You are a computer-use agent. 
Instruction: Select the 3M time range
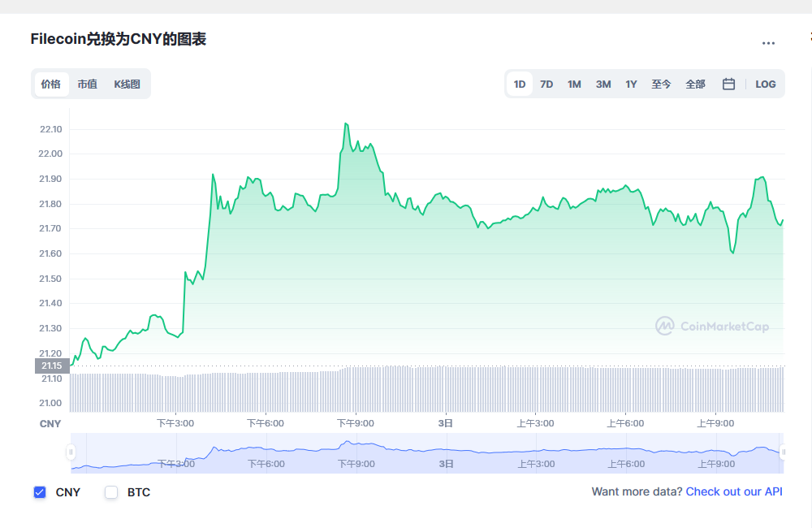(x=603, y=84)
